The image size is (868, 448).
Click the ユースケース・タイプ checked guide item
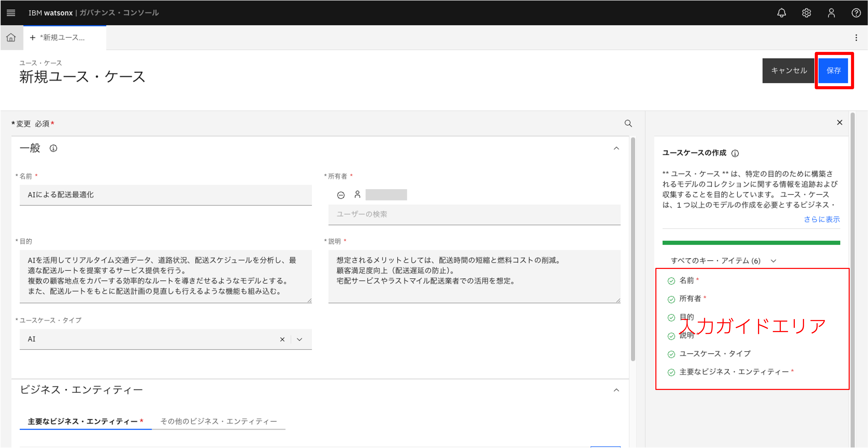click(x=714, y=353)
